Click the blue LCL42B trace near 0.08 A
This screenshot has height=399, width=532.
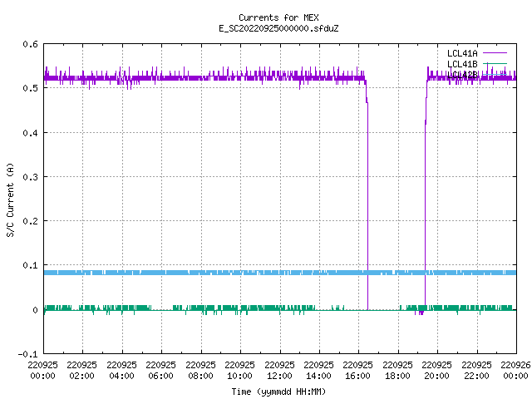[280, 273]
